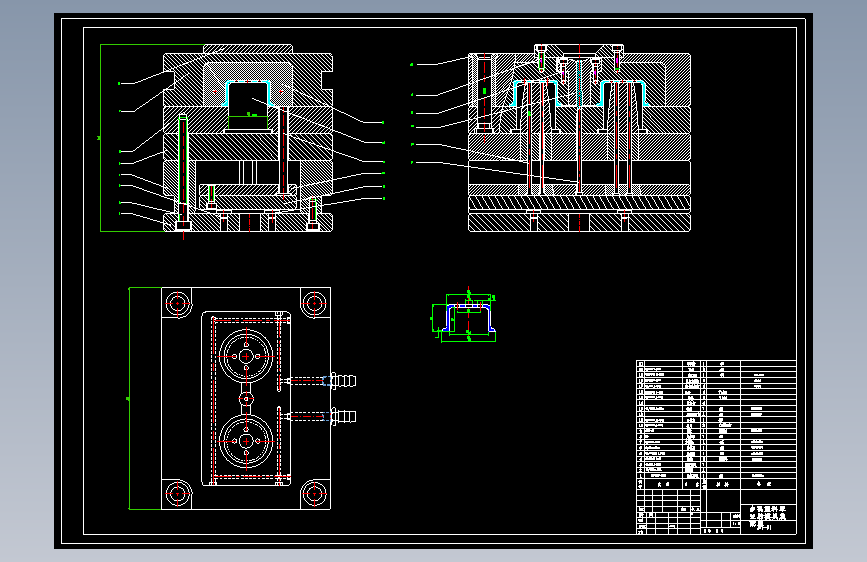The image size is (867, 562).
Task: Click the parts list table in title block
Action: pyautogui.click(x=716, y=425)
